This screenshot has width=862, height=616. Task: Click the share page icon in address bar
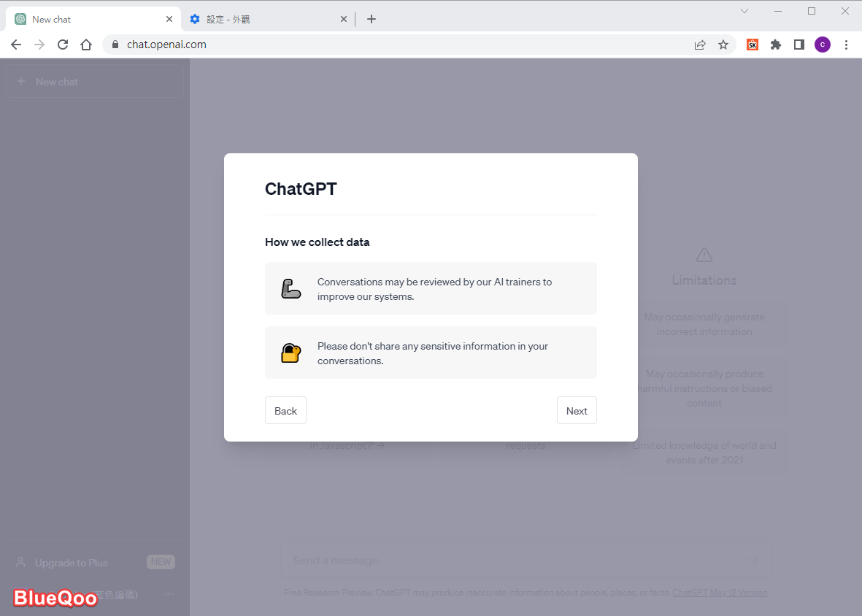pyautogui.click(x=700, y=45)
